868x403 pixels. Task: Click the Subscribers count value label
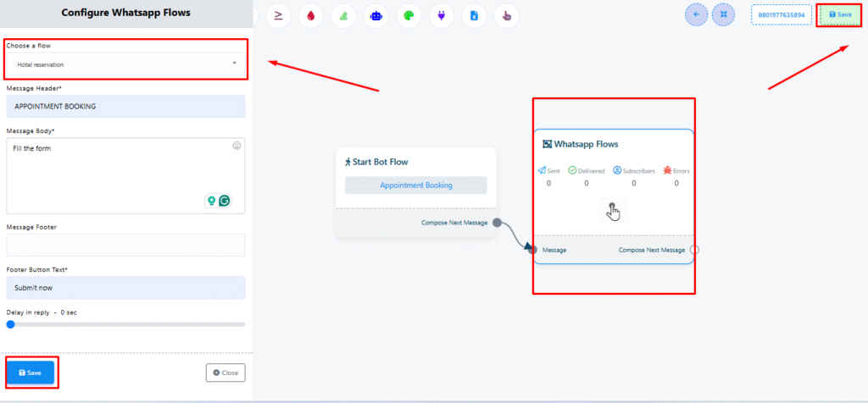634,183
